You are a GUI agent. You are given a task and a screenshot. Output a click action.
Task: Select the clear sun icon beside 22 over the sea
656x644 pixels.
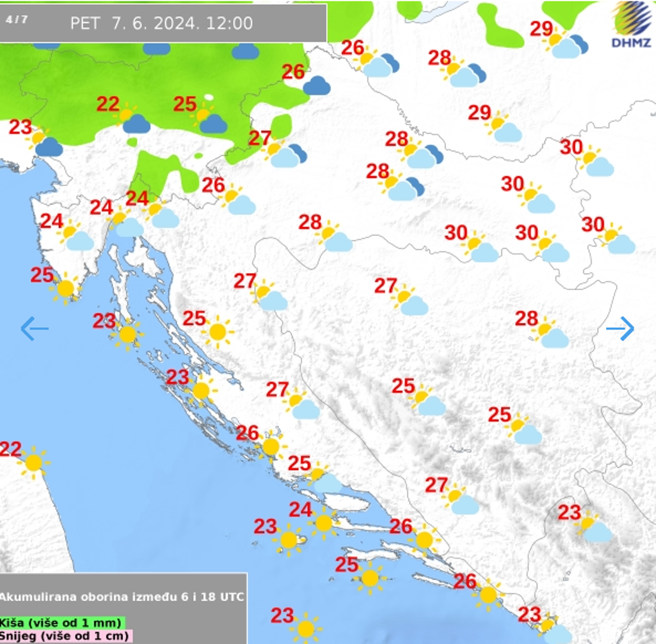tap(33, 462)
